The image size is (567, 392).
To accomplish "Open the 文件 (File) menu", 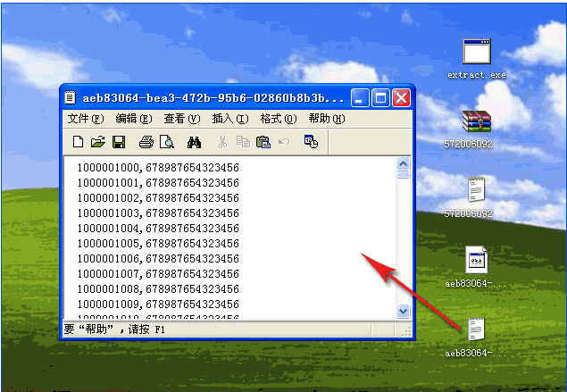I will pos(86,119).
